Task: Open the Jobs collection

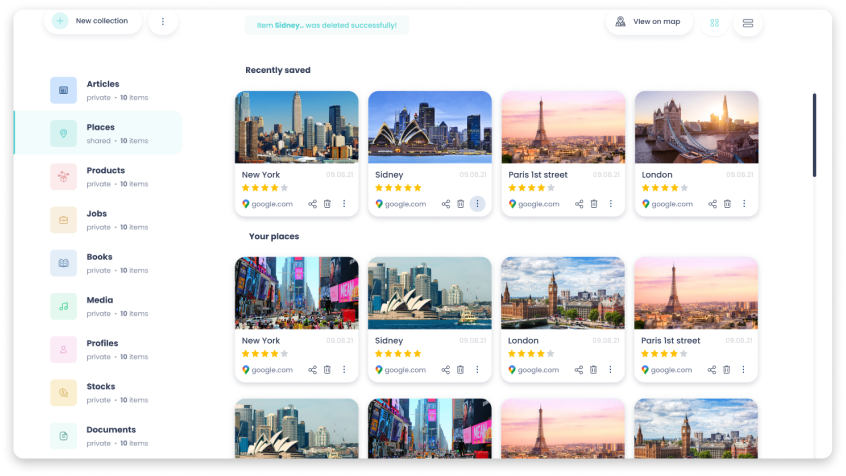Action: tap(99, 220)
